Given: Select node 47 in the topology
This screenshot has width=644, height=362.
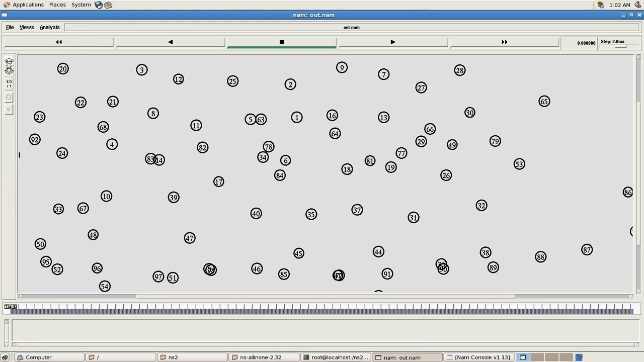Looking at the screenshot, I should click(x=189, y=238).
